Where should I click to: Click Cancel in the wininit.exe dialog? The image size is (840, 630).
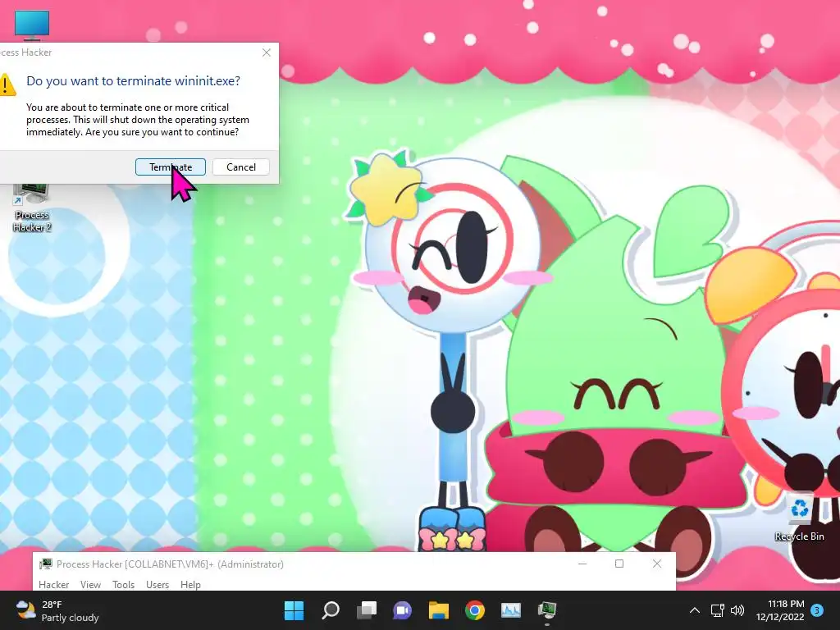pyautogui.click(x=241, y=167)
